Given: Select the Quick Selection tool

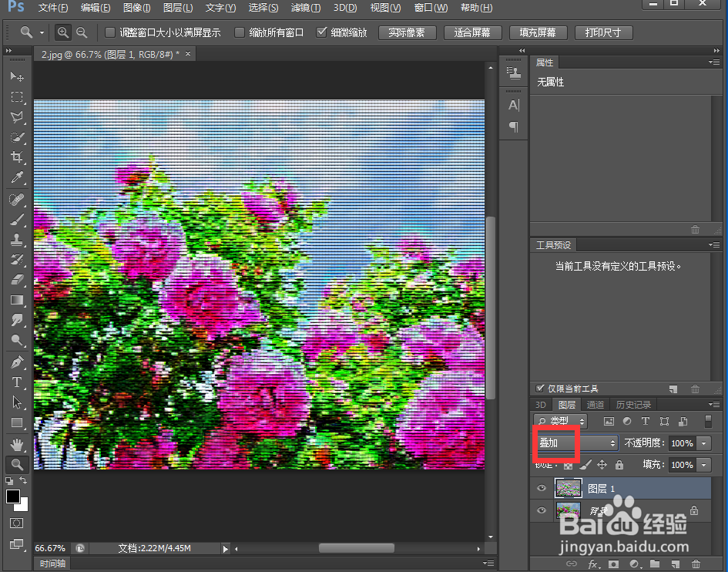Looking at the screenshot, I should [x=17, y=136].
